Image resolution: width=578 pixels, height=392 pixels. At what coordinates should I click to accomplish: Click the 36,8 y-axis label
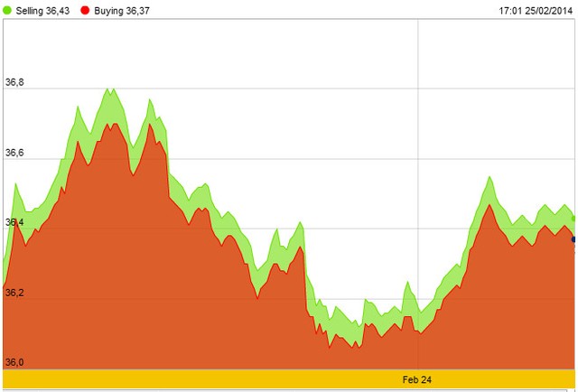pyautogui.click(x=14, y=83)
